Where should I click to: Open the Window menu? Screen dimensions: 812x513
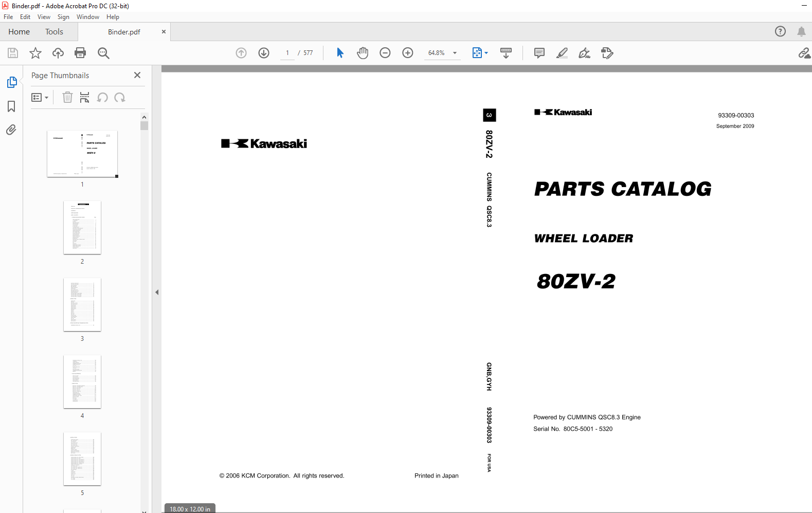click(x=88, y=17)
